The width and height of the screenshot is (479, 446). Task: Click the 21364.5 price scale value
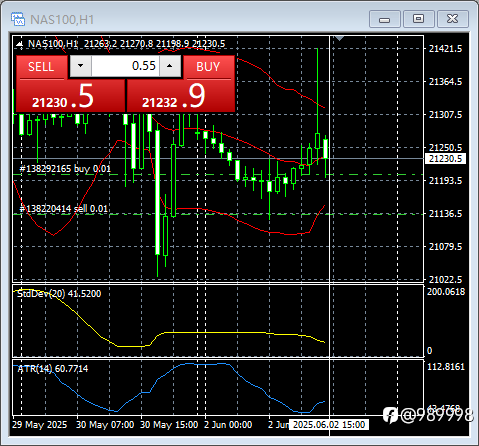pos(445,82)
